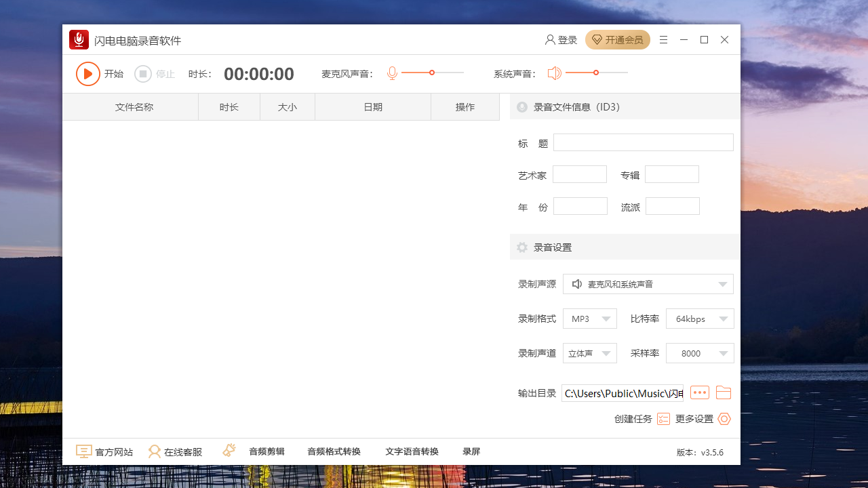This screenshot has width=868, height=488.
Task: Open 音频剪辑 audio editing
Action: tap(266, 451)
